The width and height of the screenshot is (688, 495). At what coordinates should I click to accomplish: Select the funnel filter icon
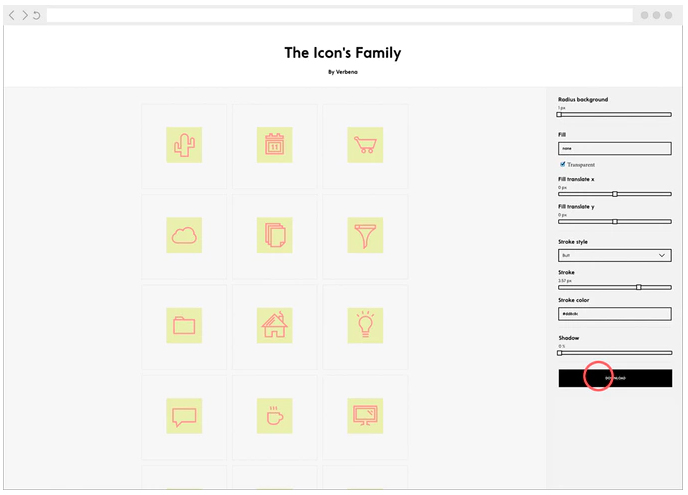pyautogui.click(x=365, y=235)
